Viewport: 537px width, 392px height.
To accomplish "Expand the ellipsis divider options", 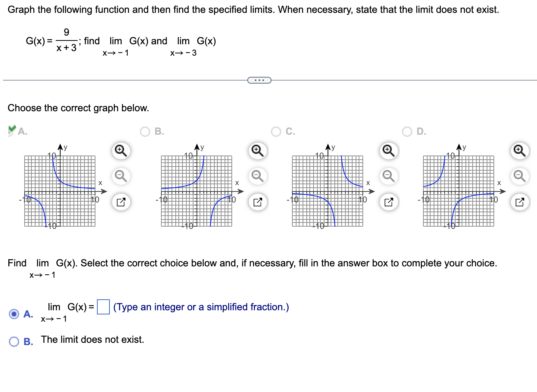I will click(260, 79).
